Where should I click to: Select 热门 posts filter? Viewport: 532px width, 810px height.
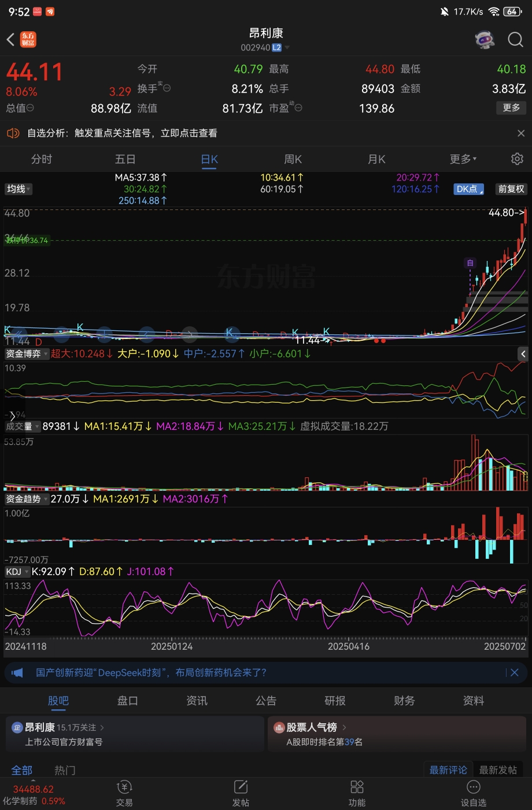[x=65, y=770]
